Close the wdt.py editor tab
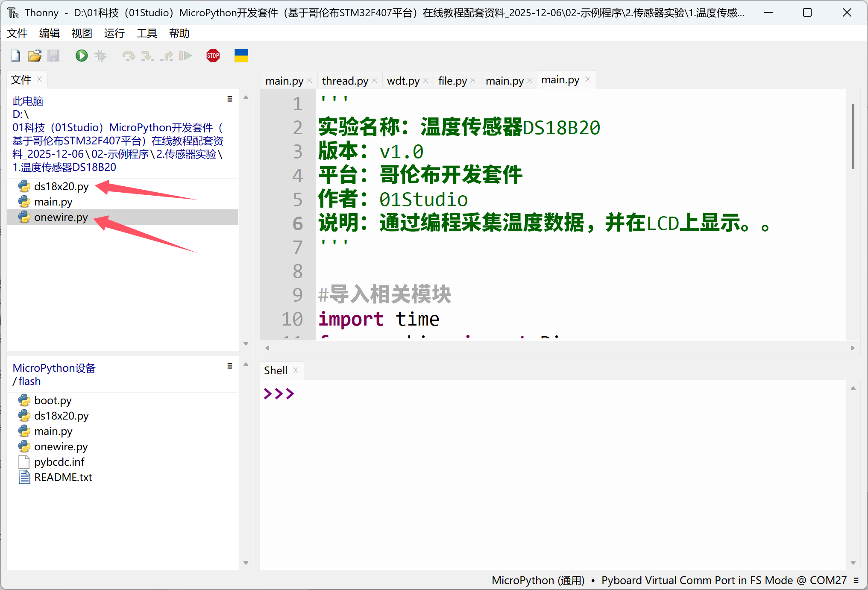The width and height of the screenshot is (868, 590). [425, 81]
